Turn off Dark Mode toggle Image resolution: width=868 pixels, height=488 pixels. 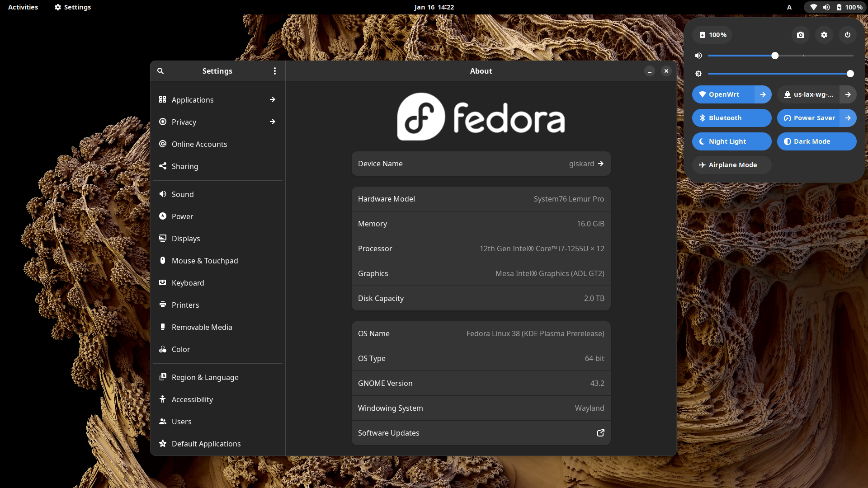(816, 141)
